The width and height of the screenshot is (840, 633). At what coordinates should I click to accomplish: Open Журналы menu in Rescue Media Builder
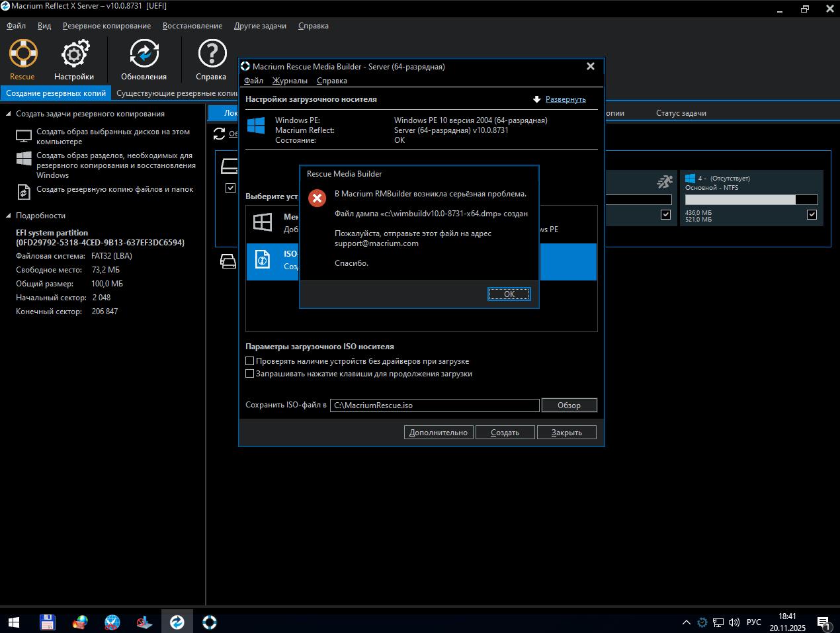[x=290, y=81]
